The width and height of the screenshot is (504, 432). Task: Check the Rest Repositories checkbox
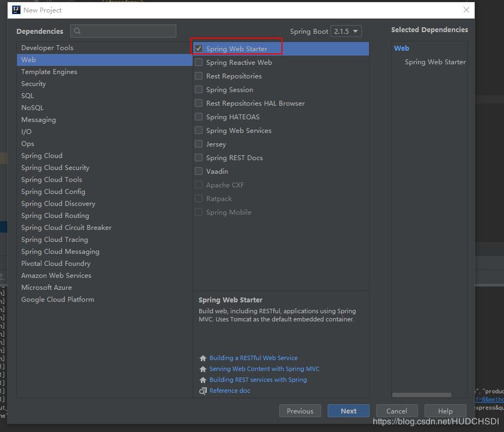199,76
